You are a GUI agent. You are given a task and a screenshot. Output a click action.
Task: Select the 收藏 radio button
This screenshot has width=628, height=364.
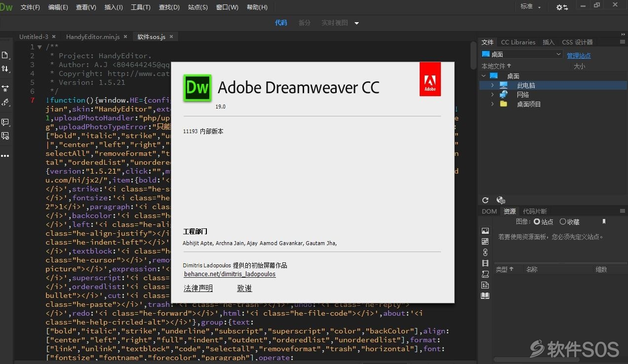562,222
